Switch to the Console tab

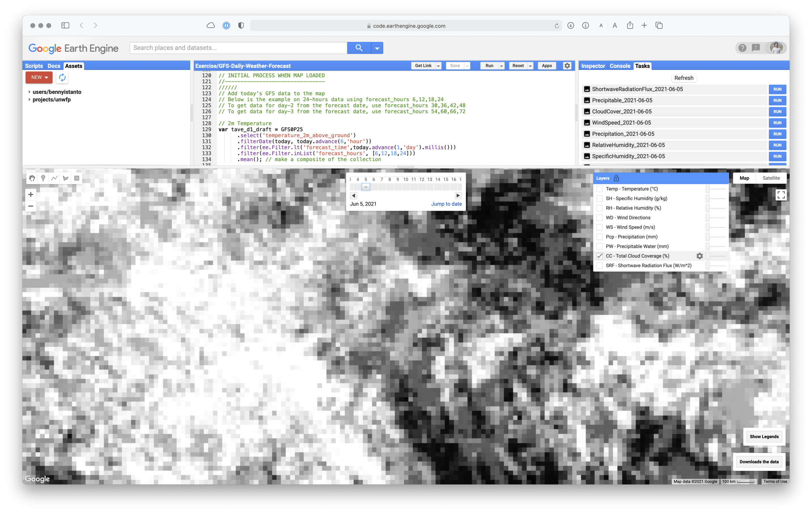point(620,66)
